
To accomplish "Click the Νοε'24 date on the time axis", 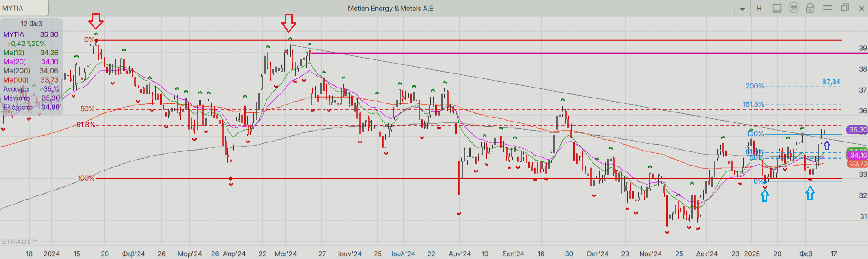I will (651, 254).
